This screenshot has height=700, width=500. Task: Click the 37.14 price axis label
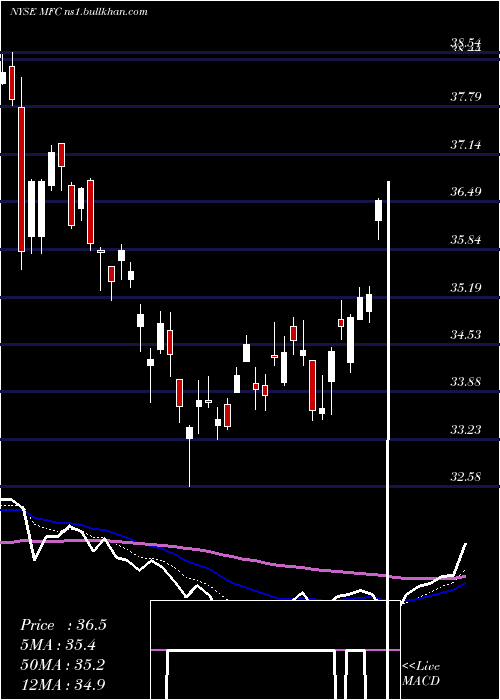pos(466,144)
